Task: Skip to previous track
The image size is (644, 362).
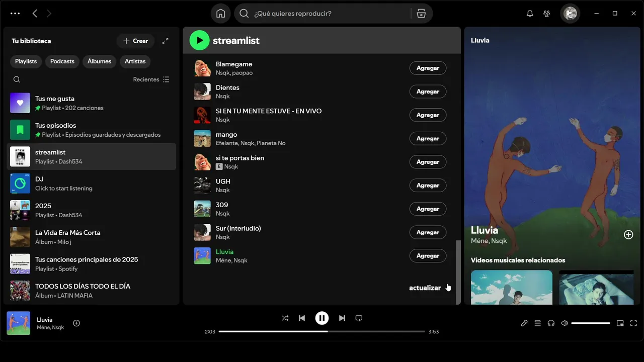Action: [302, 318]
